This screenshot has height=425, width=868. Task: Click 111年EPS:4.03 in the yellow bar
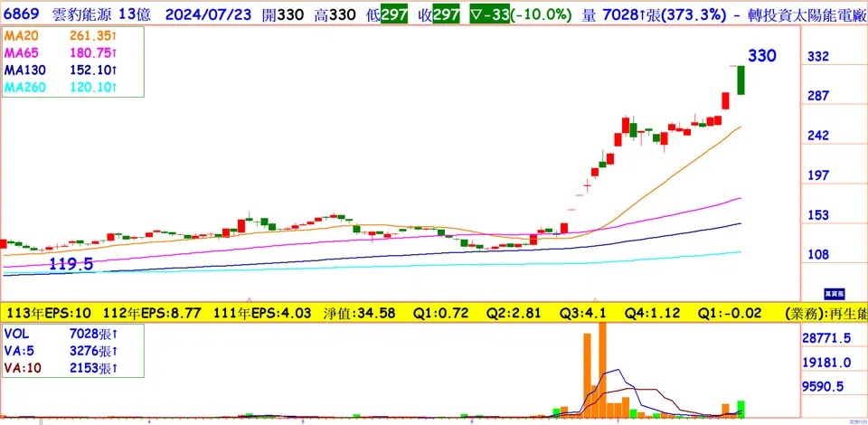(263, 313)
